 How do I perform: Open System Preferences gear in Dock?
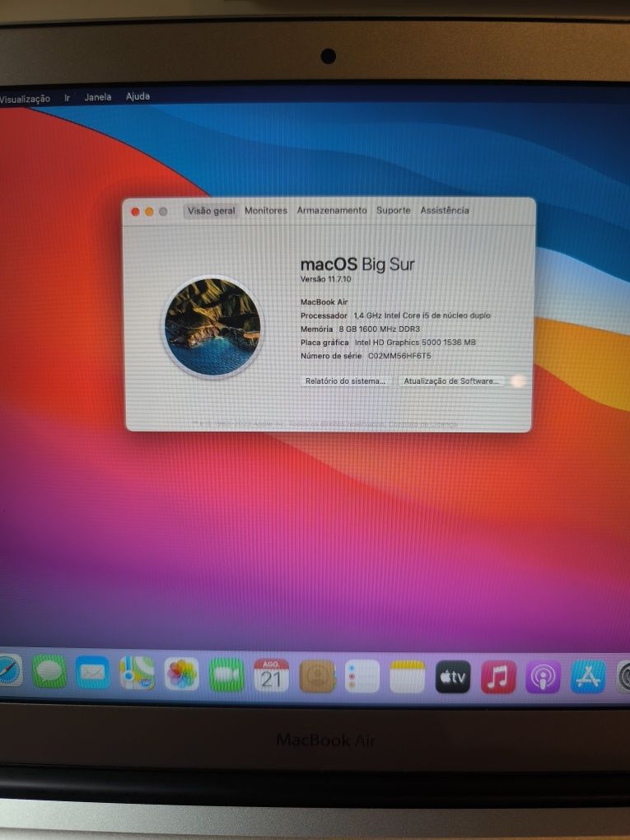click(624, 676)
